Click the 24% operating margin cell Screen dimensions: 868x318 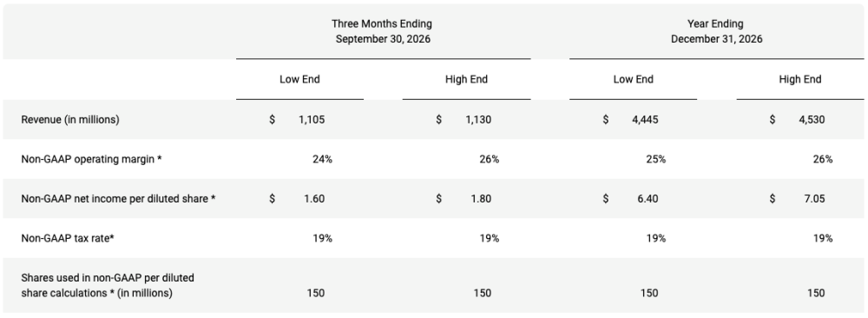coord(322,160)
